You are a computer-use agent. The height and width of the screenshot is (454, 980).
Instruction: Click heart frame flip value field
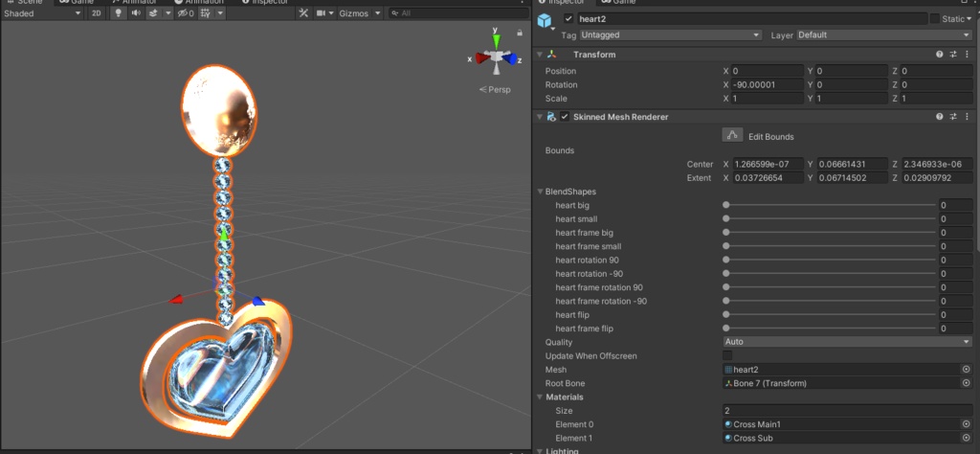(x=956, y=329)
